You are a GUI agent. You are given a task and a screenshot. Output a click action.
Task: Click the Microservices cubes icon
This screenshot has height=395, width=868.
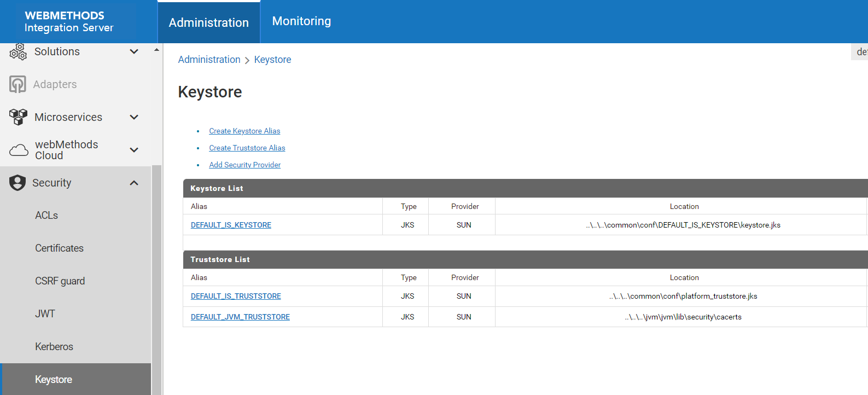click(18, 117)
